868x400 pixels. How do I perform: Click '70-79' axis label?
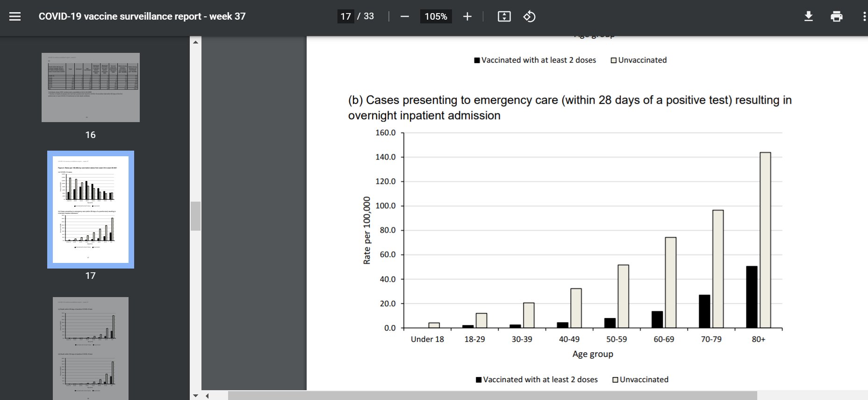pos(711,339)
